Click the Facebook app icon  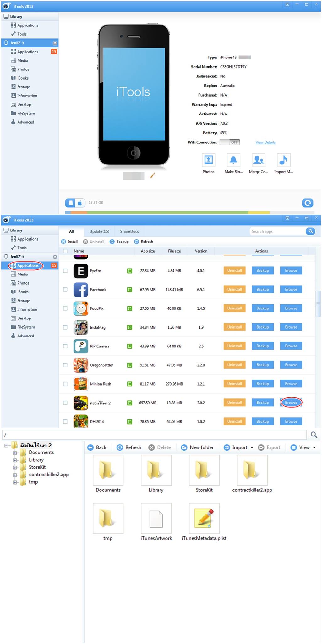[81, 290]
